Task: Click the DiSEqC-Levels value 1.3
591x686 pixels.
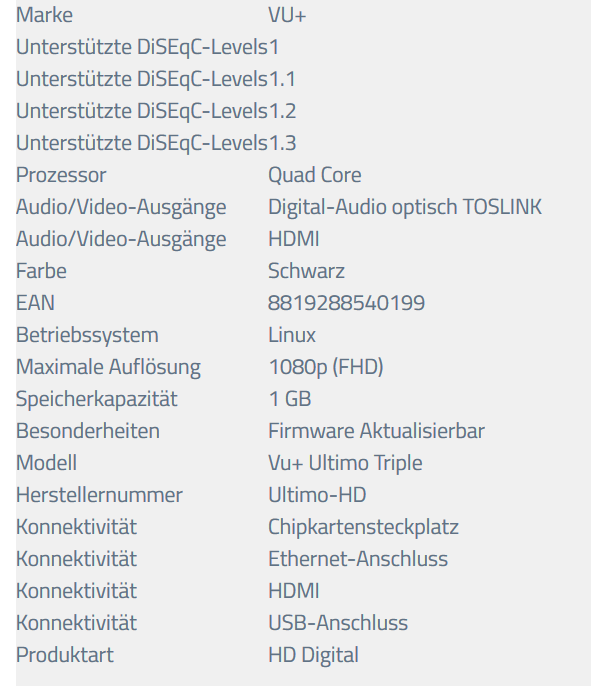Action: [x=282, y=143]
